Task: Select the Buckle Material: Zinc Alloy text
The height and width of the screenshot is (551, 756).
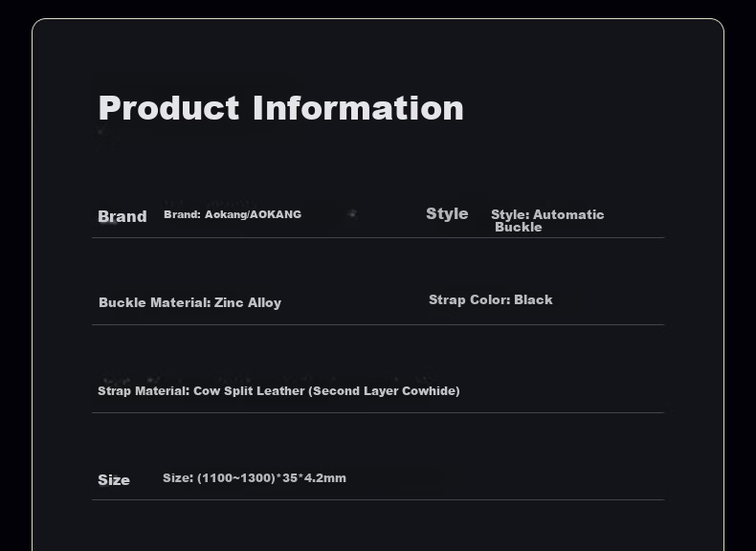Action: tap(190, 302)
